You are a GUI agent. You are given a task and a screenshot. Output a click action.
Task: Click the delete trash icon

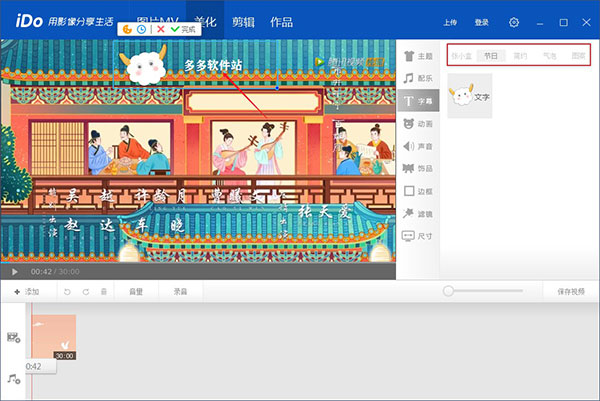pos(104,292)
